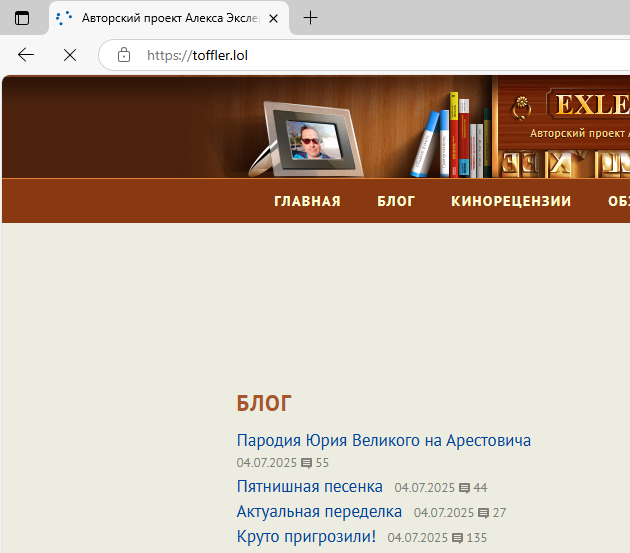Open post Пародия Юрия Великого на Арестовича
Screen dimensions: 630x553
(383, 440)
